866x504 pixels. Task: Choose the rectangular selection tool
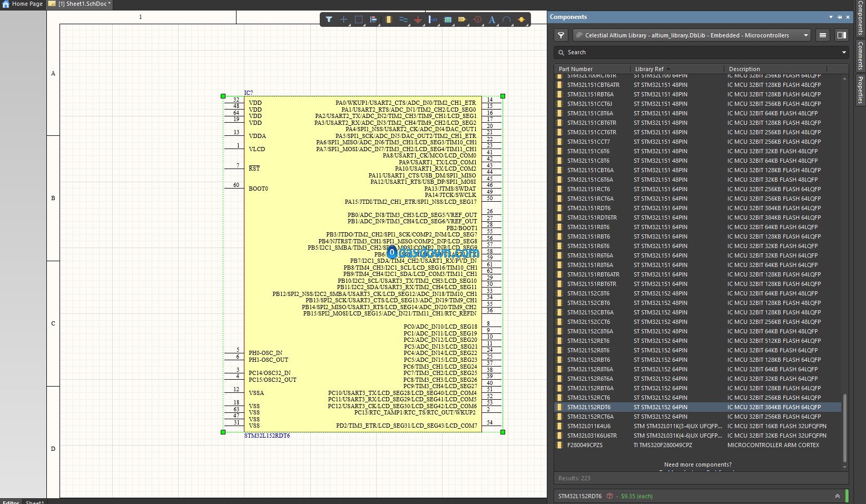(359, 19)
